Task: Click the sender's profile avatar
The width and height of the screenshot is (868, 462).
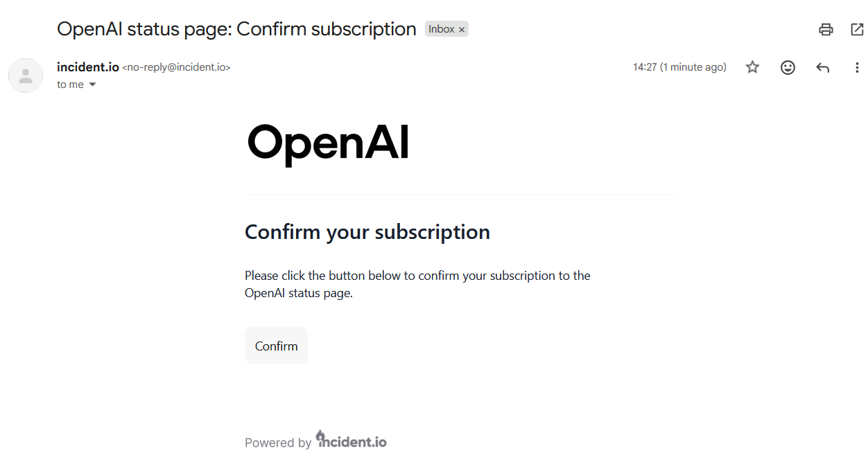Action: tap(26, 75)
